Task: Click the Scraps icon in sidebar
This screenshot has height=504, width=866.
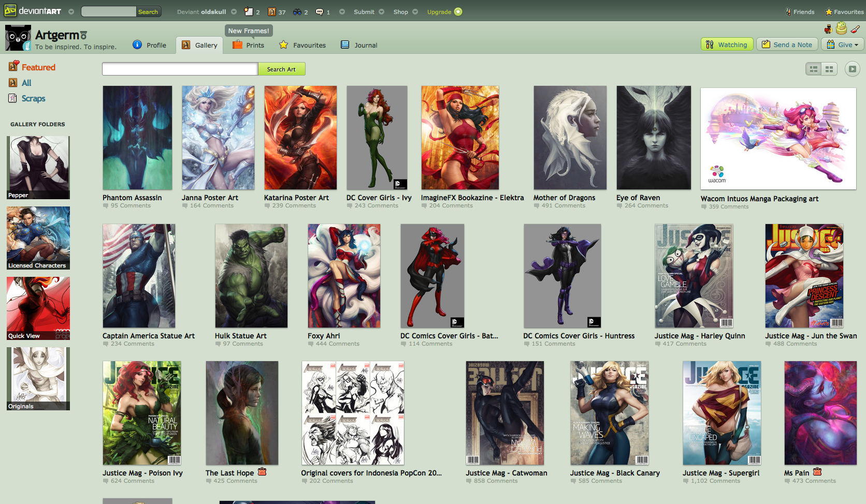Action: point(13,98)
